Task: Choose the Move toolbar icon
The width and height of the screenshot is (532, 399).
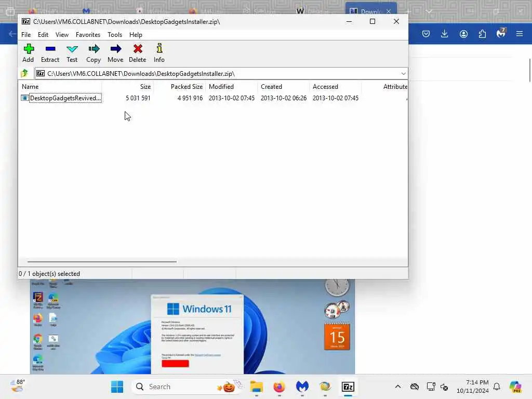Action: (x=115, y=54)
